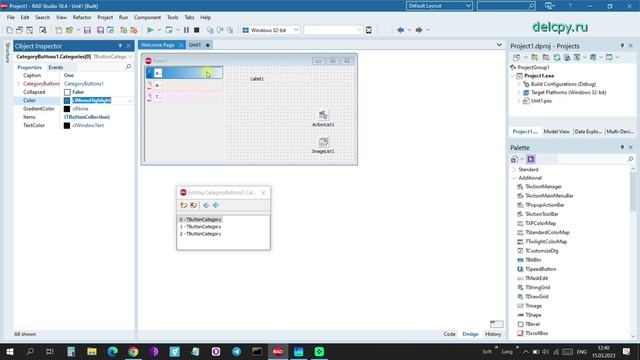Click the GradientColor black swatch

click(67, 109)
